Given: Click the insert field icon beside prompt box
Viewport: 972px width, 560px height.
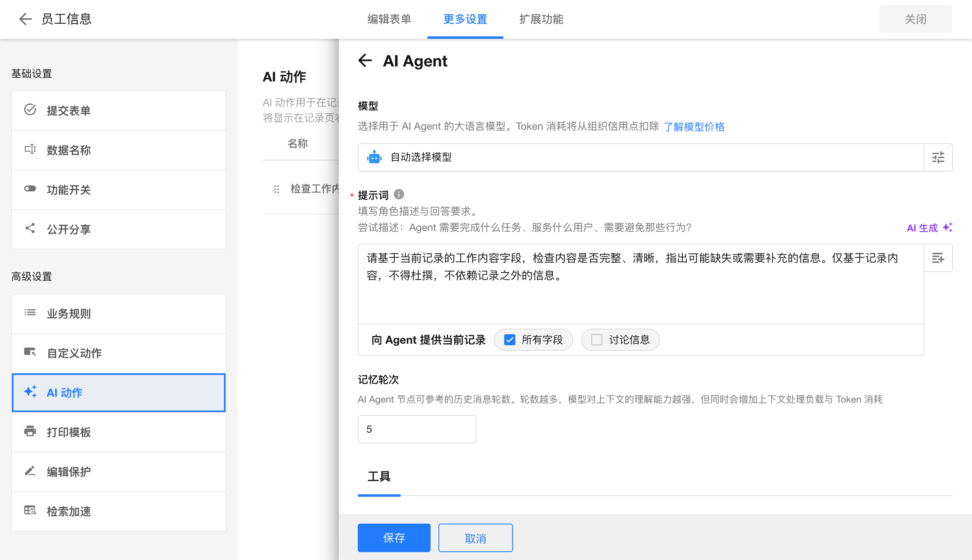Looking at the screenshot, I should 938,258.
